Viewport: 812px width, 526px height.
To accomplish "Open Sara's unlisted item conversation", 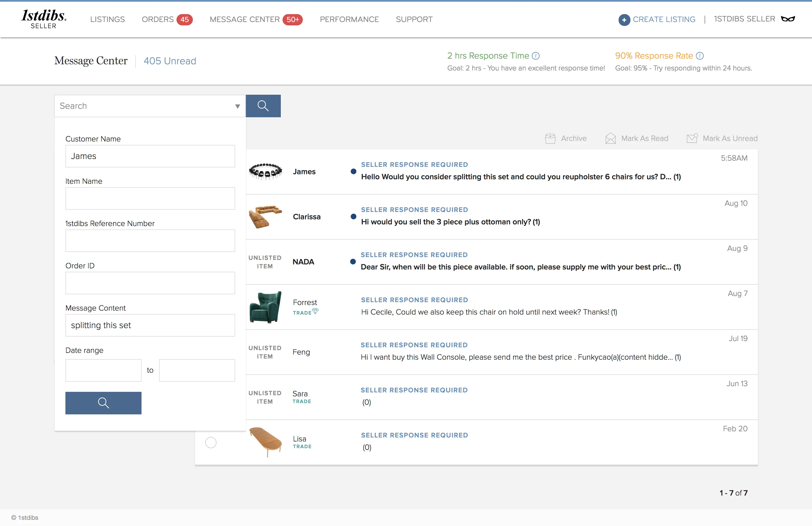I will click(x=502, y=397).
